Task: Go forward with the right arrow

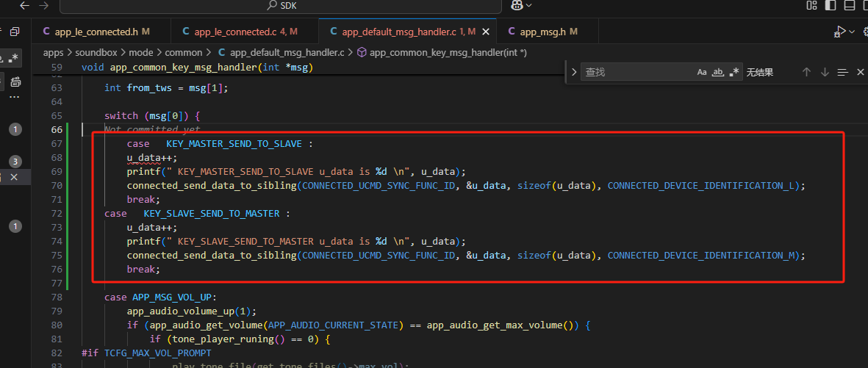Action: point(44,6)
